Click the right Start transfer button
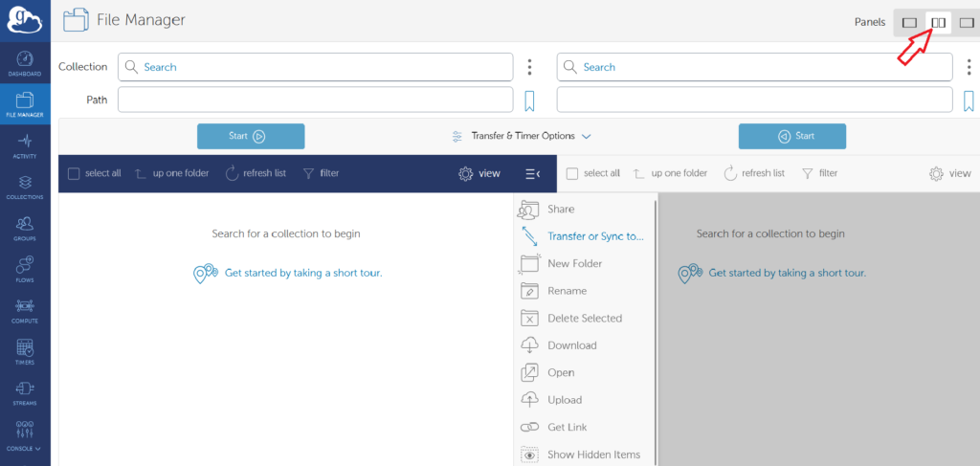Screen dimensions: 980x466 pos(791,136)
